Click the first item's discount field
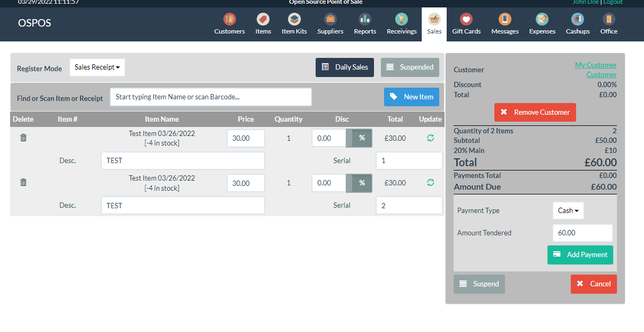The height and width of the screenshot is (332, 644). coord(329,138)
